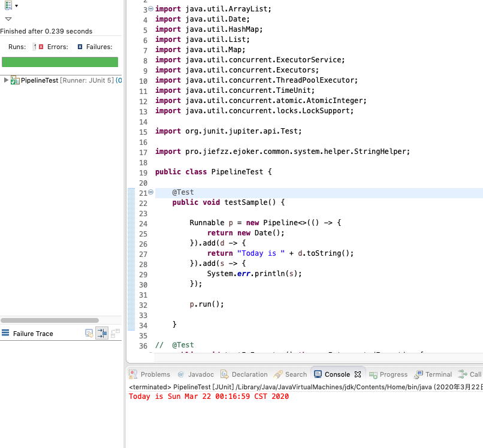The height and width of the screenshot is (448, 483).
Task: Collapse the imports fold on line 3
Action: click(x=150, y=9)
